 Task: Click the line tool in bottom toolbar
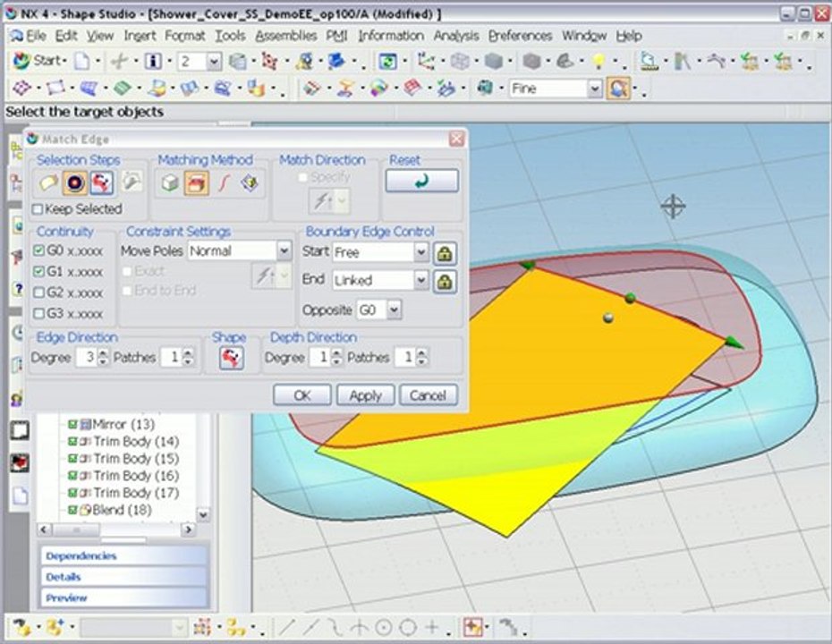287,628
